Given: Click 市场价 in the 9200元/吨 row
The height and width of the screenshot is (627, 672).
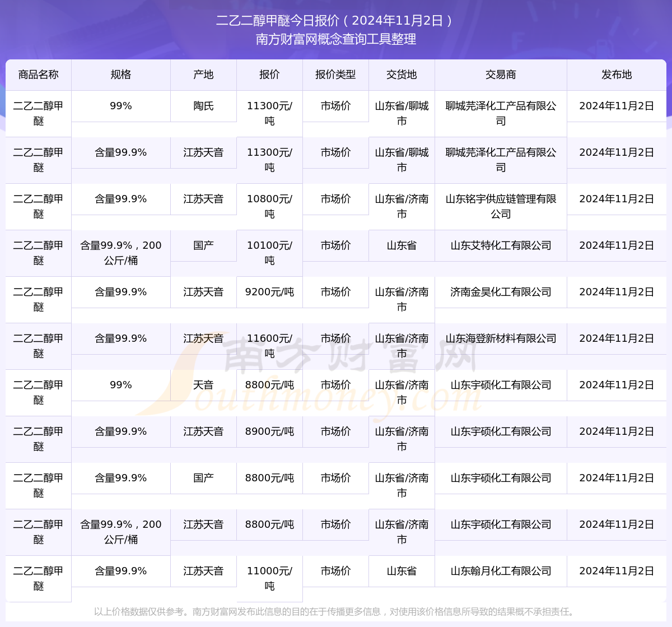Looking at the screenshot, I should click(x=335, y=292).
